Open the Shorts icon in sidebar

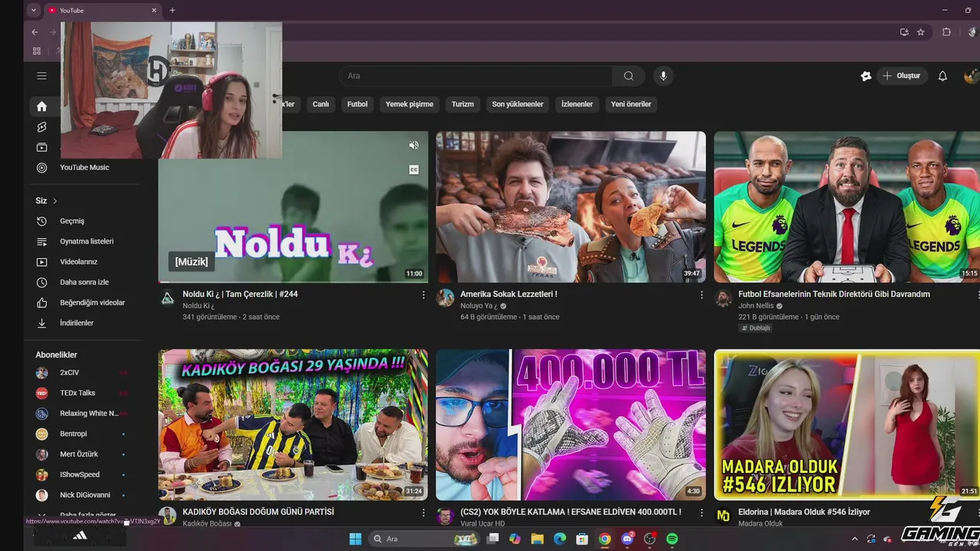[42, 127]
